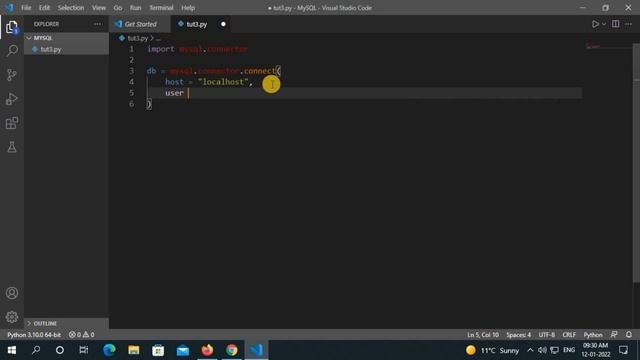Expand the OUTLINE section
The width and height of the screenshot is (640, 360).
(x=66, y=323)
